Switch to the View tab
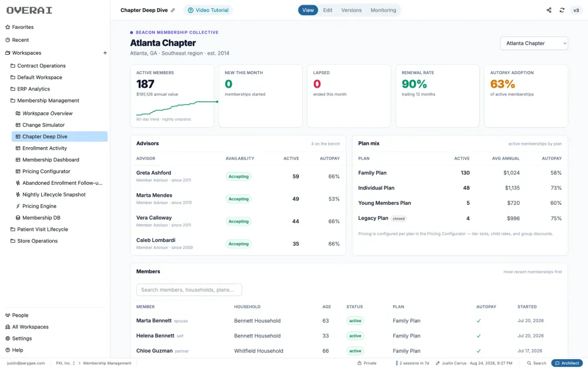Image resolution: width=588 pixels, height=368 pixels. pyautogui.click(x=308, y=10)
